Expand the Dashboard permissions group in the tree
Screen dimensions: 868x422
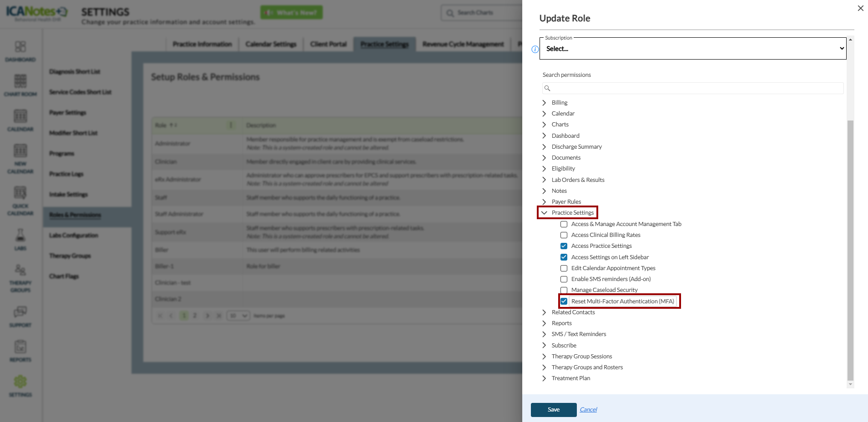click(x=544, y=136)
